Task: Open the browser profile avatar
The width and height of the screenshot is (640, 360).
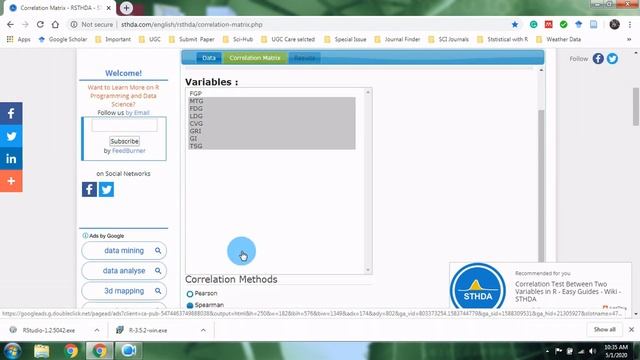Action: [x=614, y=24]
